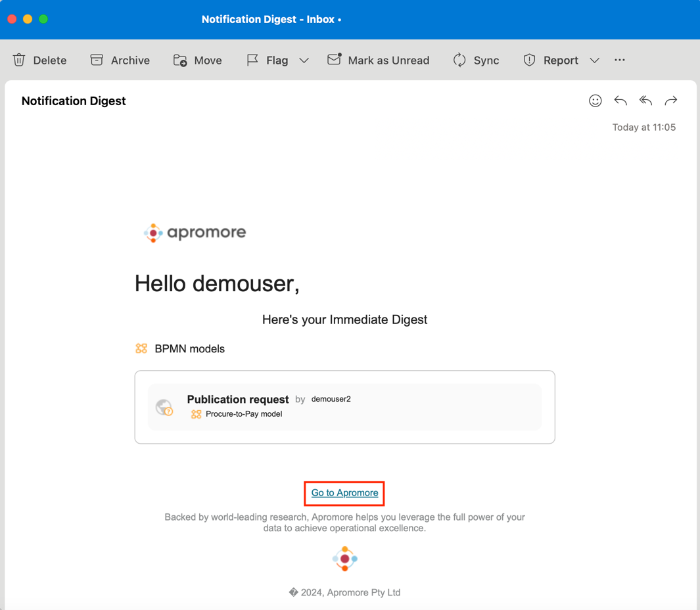This screenshot has height=610, width=700.
Task: Add an emoji reaction to message
Action: click(595, 101)
